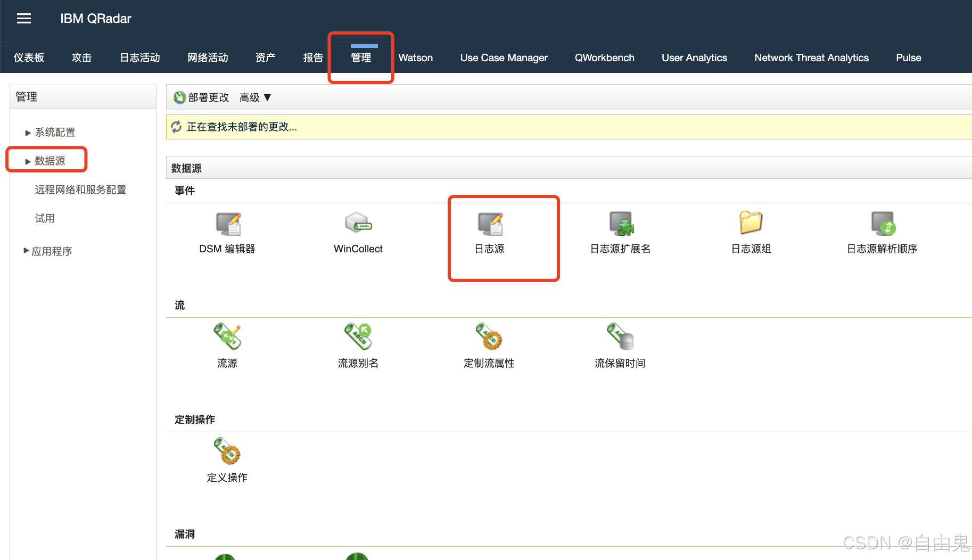
Task: Switch to the User Analytics tab
Action: pos(694,57)
